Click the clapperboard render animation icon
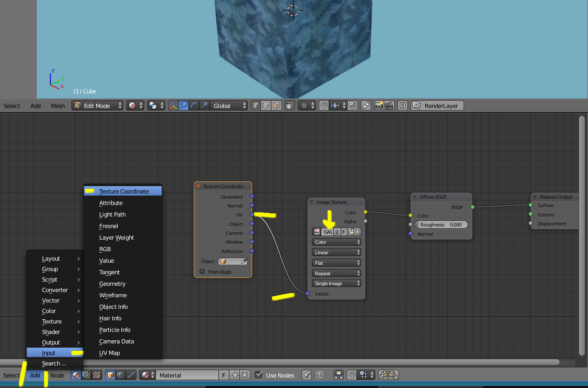 pyautogui.click(x=389, y=105)
